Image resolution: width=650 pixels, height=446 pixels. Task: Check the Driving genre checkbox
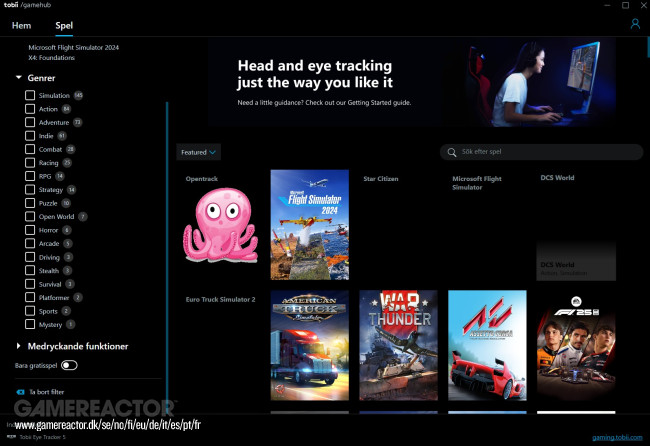tap(30, 257)
